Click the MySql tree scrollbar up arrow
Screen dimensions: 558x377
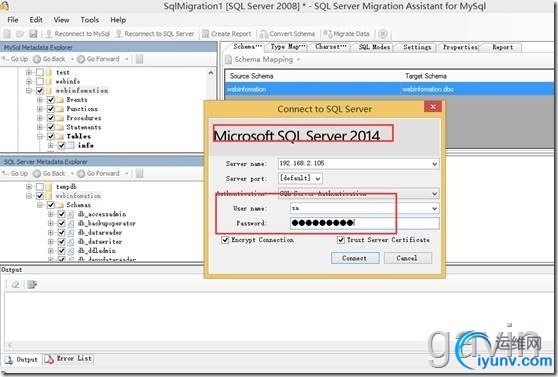pos(211,73)
